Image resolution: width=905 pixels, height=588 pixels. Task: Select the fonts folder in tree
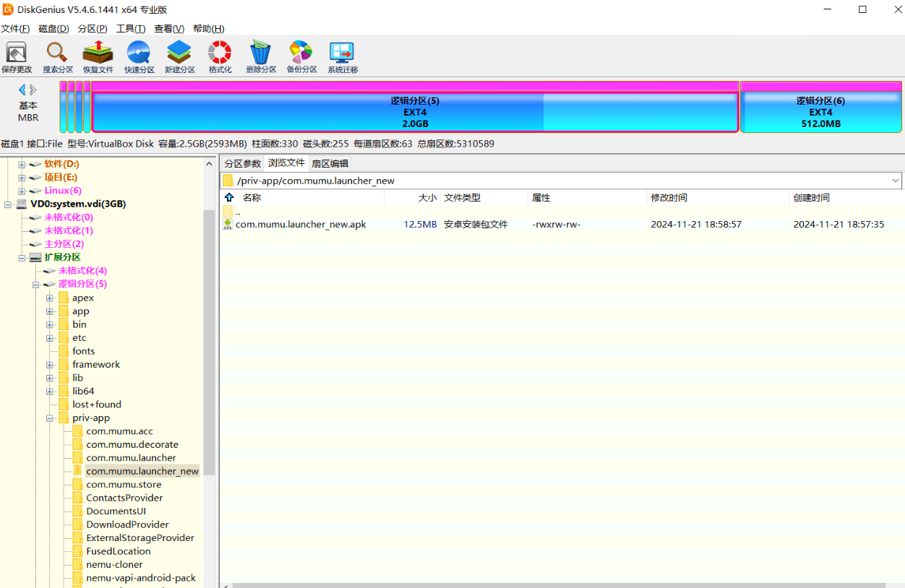pos(83,351)
